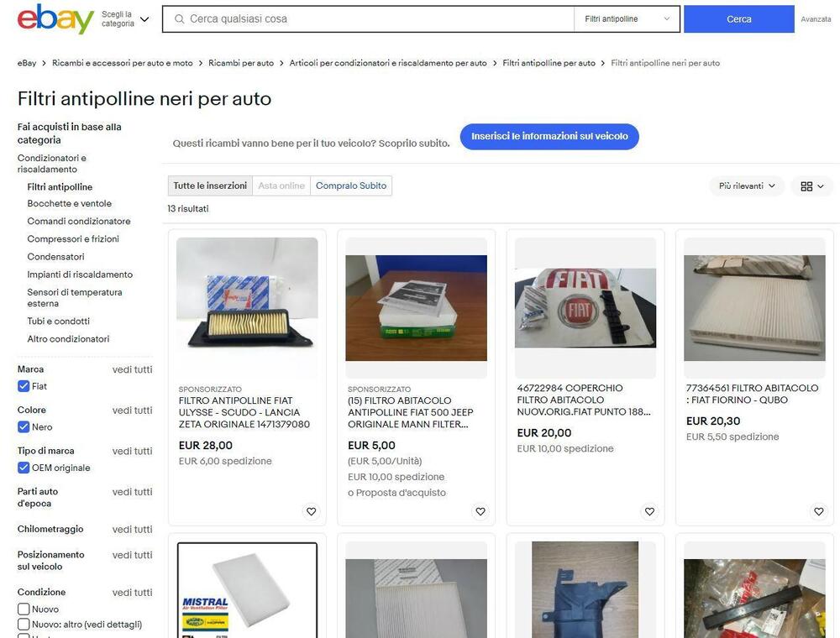Switch the grid view layout icon
840x638 pixels.
(812, 186)
